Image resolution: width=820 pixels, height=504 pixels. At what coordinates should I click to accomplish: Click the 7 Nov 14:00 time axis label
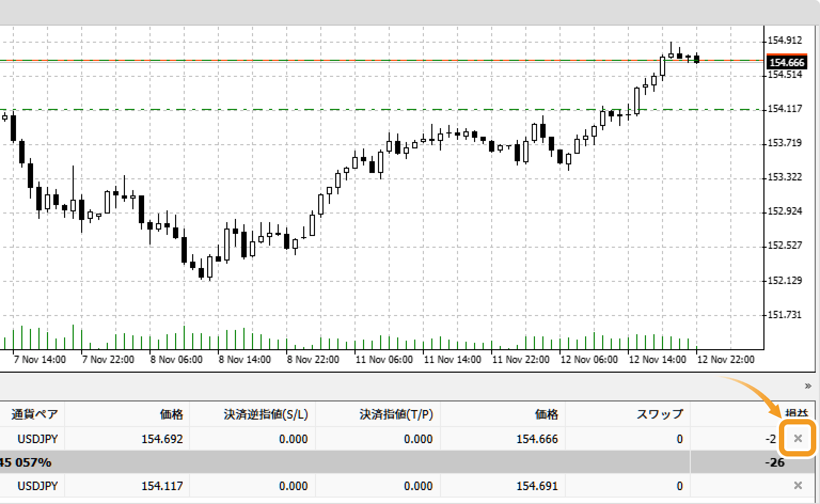40,360
